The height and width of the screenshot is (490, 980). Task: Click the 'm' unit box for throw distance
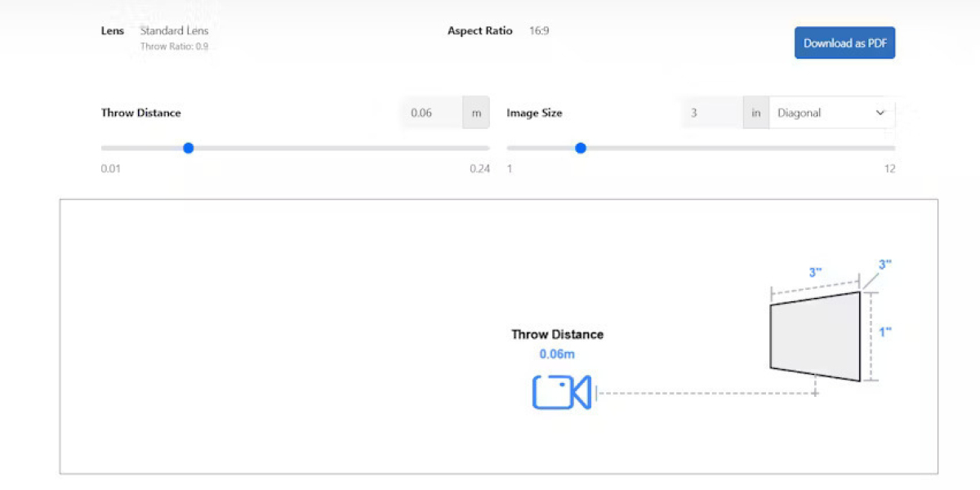(476, 113)
